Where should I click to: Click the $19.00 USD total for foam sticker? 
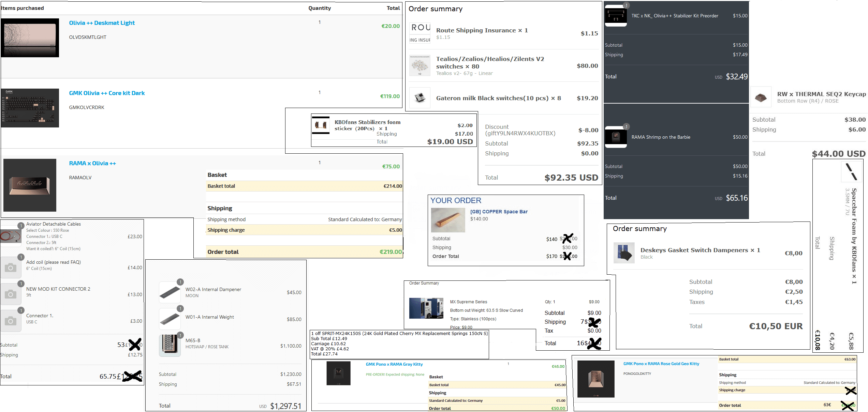click(450, 142)
